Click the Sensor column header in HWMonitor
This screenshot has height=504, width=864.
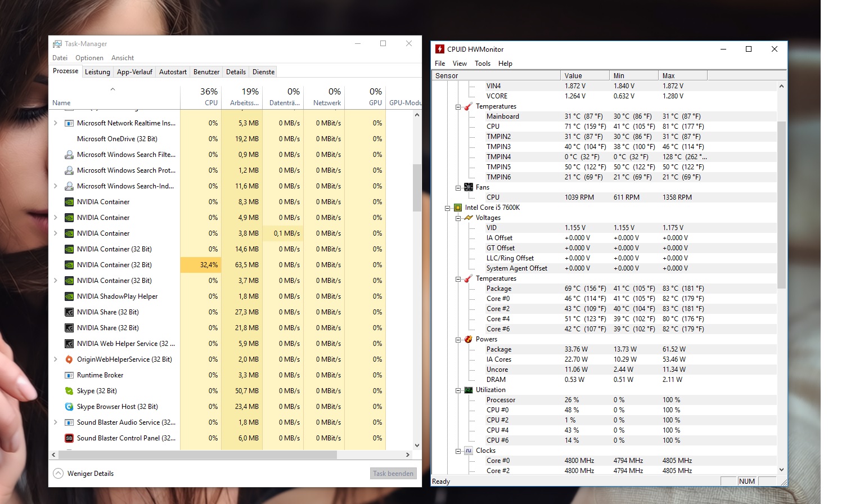pyautogui.click(x=496, y=75)
